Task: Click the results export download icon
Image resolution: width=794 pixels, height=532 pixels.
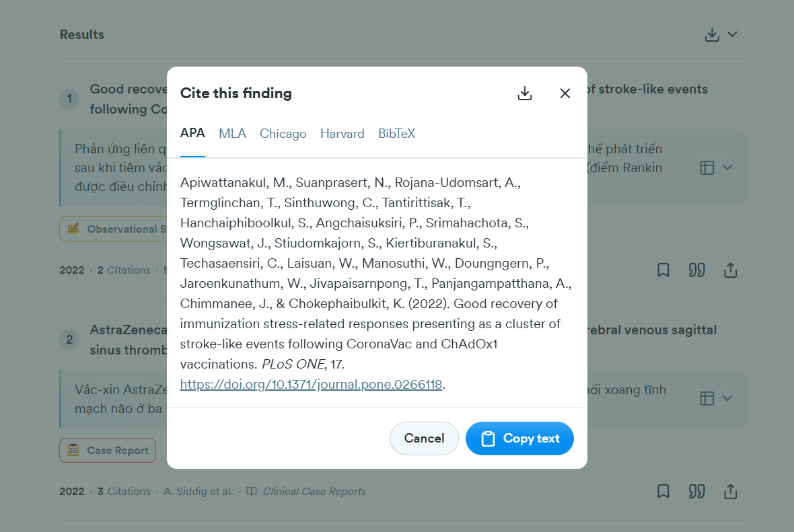Action: point(712,34)
